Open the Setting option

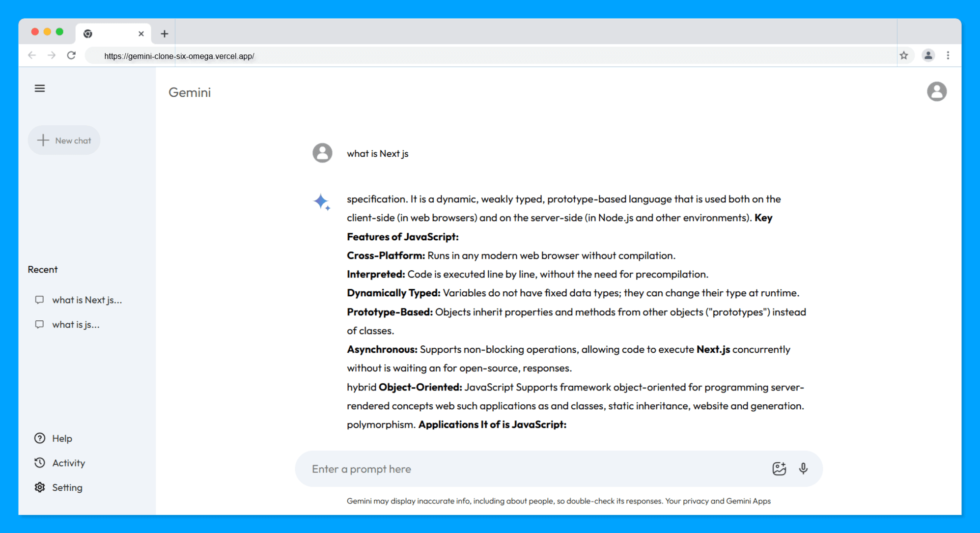click(58, 487)
